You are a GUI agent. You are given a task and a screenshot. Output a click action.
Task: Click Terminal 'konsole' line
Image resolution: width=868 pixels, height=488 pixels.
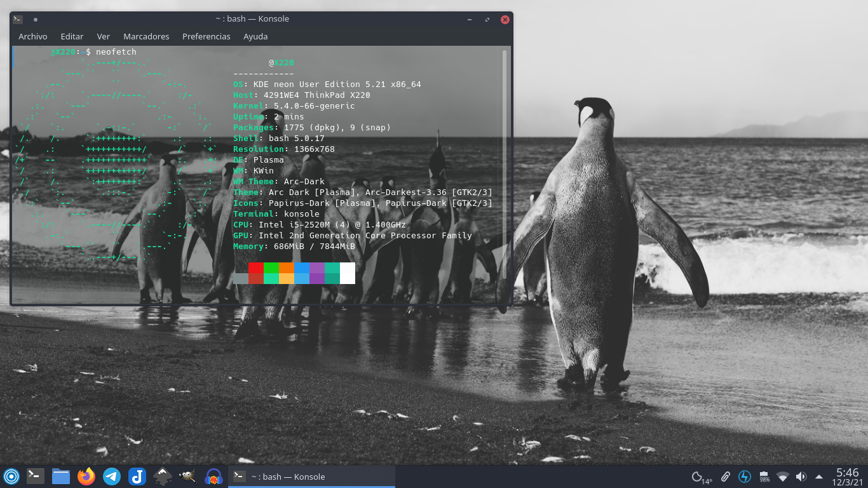coord(276,214)
